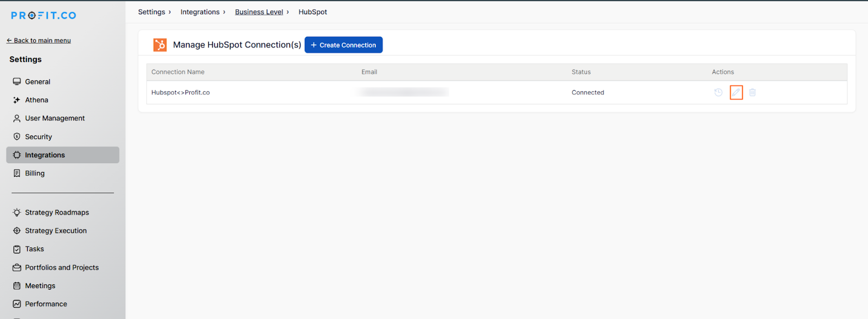Click the Billing receipt icon
This screenshot has width=868, height=319.
pyautogui.click(x=17, y=174)
